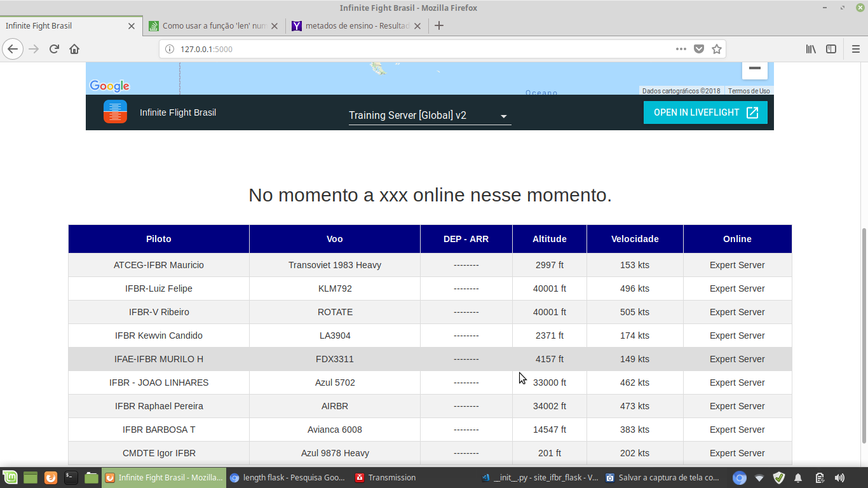Select the Infinite Fight Brasil tab
The height and width of the screenshot is (488, 868).
71,26
